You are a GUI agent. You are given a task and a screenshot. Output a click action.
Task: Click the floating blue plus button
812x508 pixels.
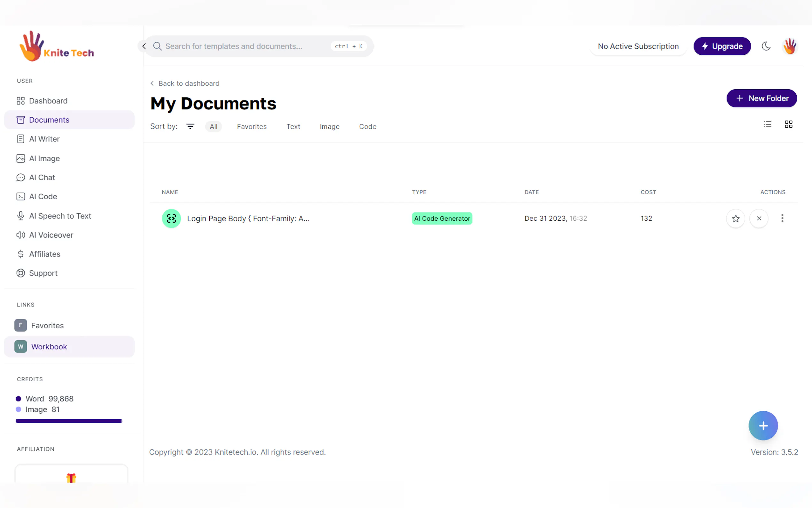click(763, 425)
